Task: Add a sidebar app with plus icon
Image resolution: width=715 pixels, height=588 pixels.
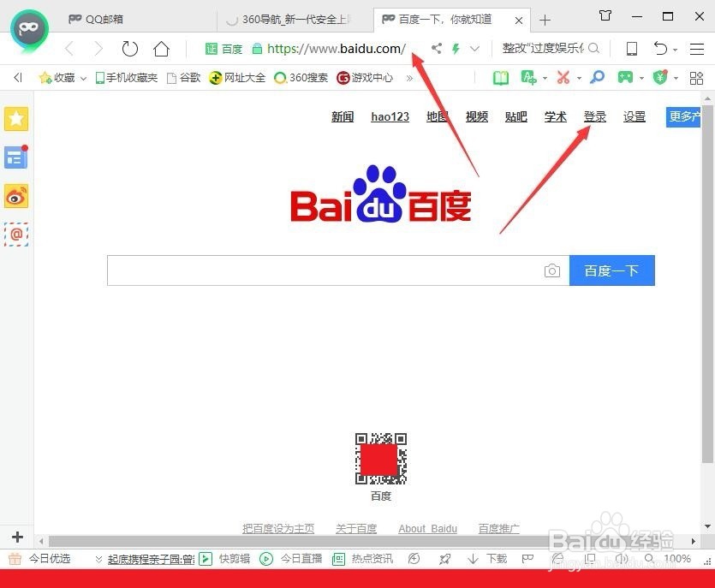Action: click(x=17, y=537)
